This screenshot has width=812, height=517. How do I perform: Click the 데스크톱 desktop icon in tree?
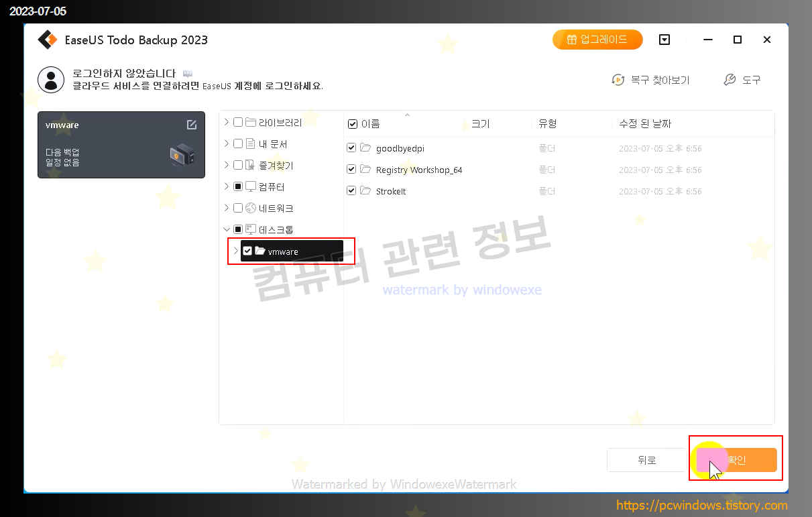click(x=251, y=230)
